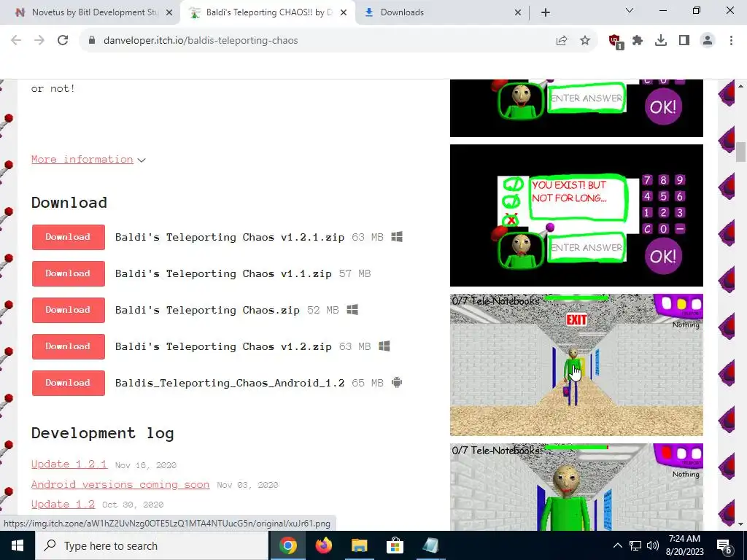Open the YOU EXIST! BUT NOT FOR LONG screenshot

click(576, 215)
